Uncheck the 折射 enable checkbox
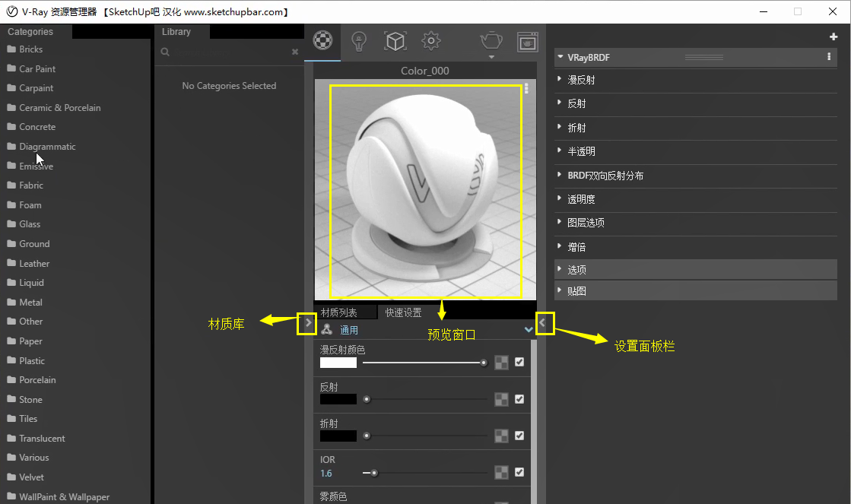This screenshot has width=851, height=504. pos(519,435)
